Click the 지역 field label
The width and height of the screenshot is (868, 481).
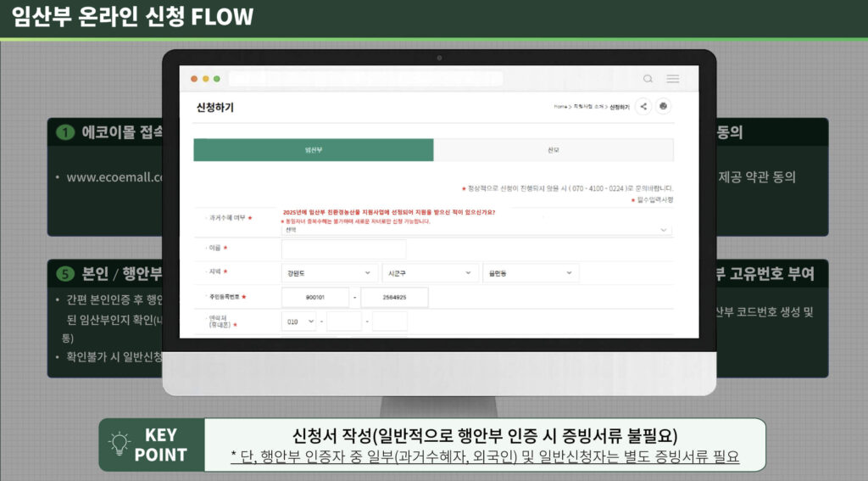217,271
